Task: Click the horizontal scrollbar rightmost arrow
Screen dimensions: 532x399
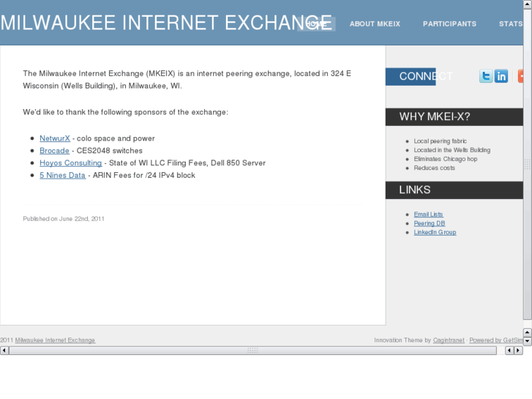Action: tap(518, 351)
